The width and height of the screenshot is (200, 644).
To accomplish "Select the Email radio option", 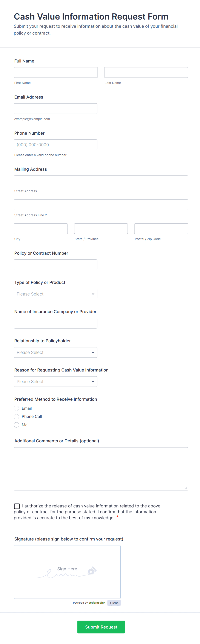I will pos(17,408).
